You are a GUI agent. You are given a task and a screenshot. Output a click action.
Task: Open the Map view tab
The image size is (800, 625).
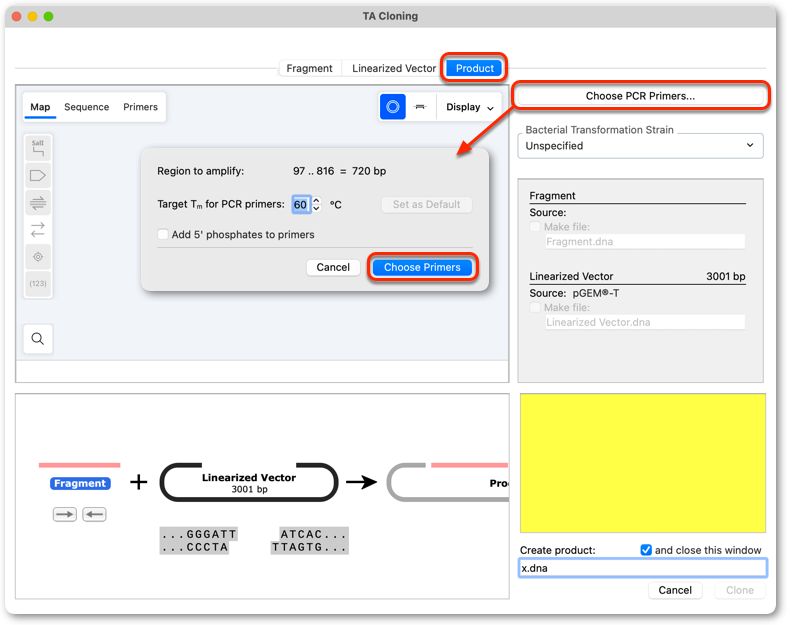(x=40, y=107)
